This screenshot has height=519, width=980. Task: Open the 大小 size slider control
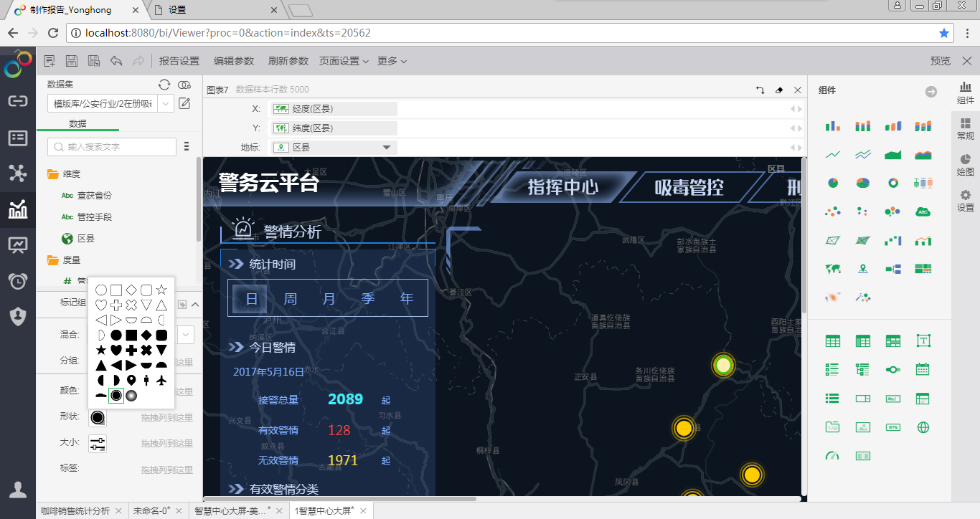[x=98, y=444]
